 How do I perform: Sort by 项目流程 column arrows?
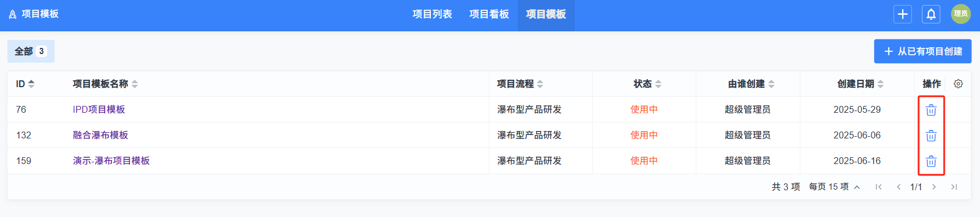[x=540, y=84]
